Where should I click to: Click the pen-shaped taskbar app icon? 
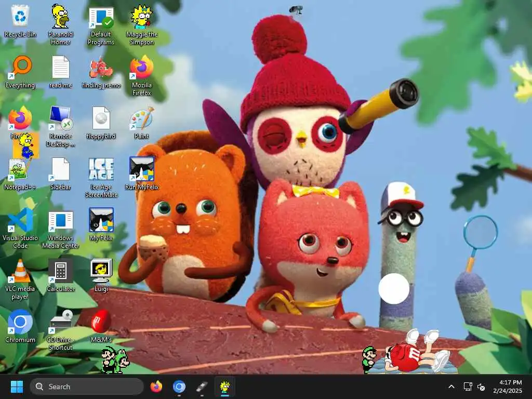point(202,387)
